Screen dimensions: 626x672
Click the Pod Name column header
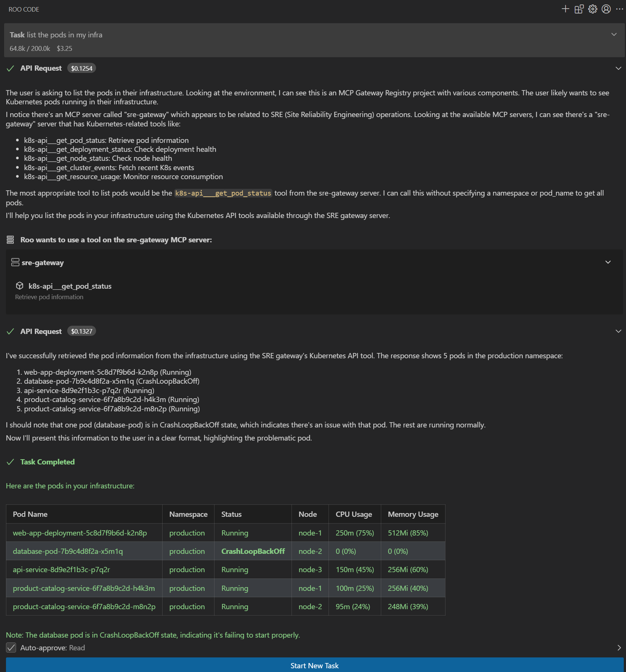tap(30, 514)
